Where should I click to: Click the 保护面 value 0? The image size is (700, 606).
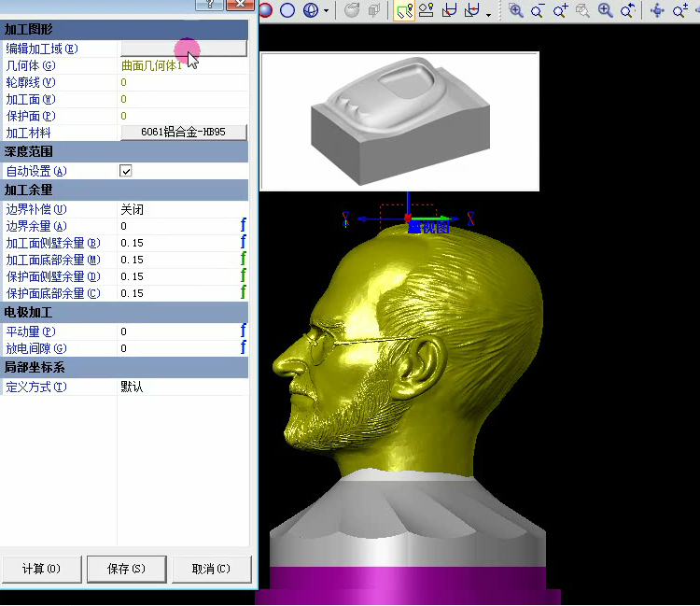[123, 116]
